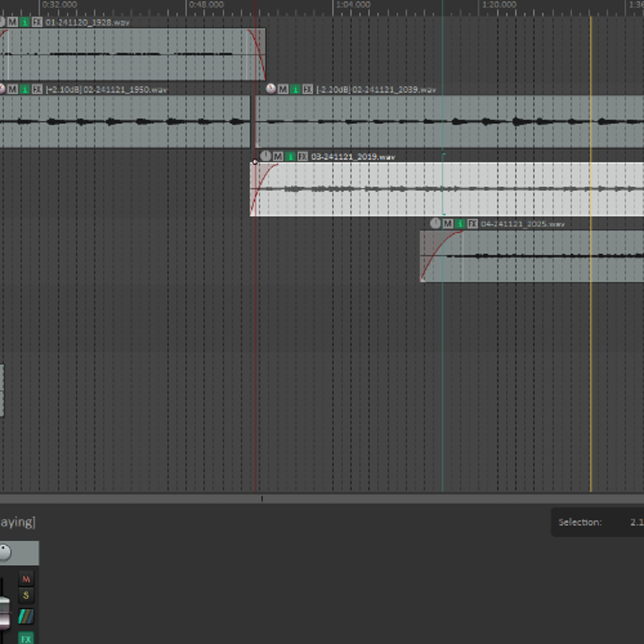Open the mixer channel FX button
This screenshot has height=644, width=644.
coord(26,638)
